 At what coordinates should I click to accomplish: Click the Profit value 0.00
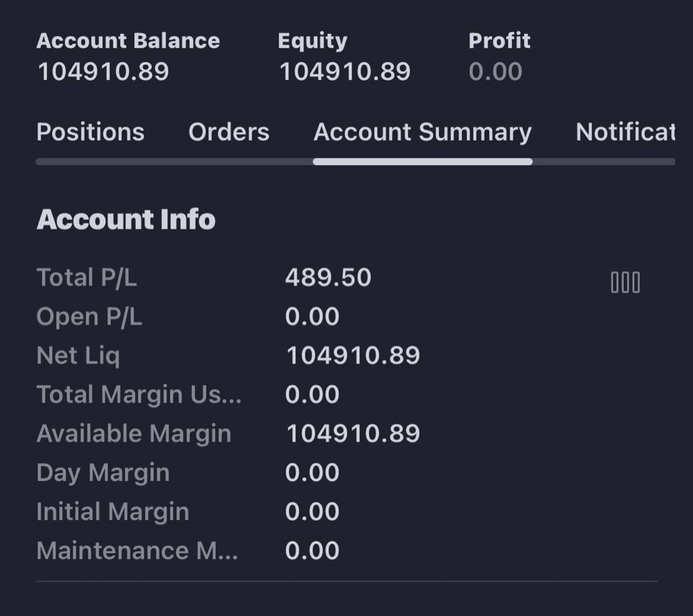[495, 71]
